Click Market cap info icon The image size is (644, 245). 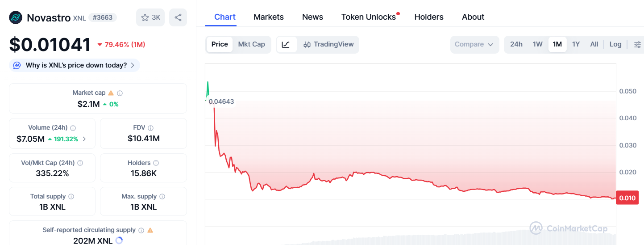click(120, 93)
